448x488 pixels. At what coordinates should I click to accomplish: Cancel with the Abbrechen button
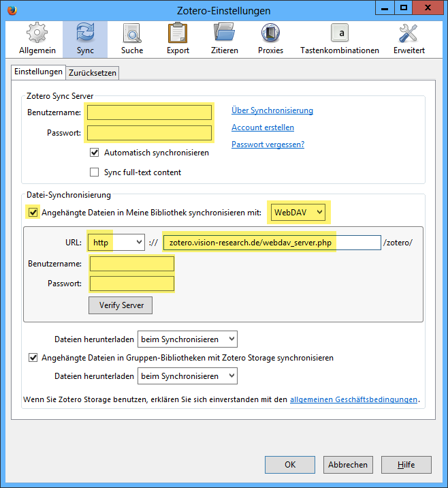pyautogui.click(x=348, y=465)
